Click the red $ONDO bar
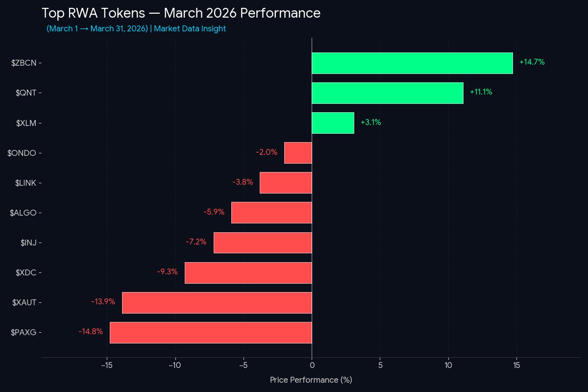Viewport: 588px width, 392px height. [x=298, y=153]
